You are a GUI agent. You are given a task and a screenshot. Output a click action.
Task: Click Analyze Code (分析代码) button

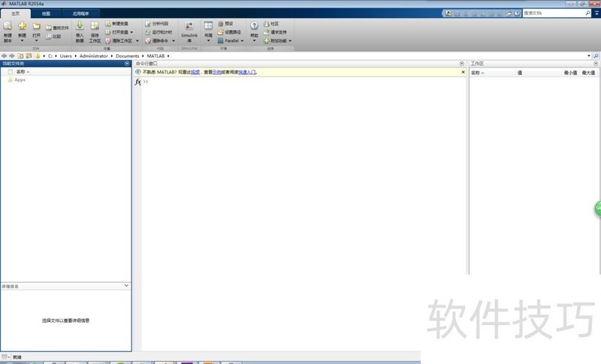point(156,23)
